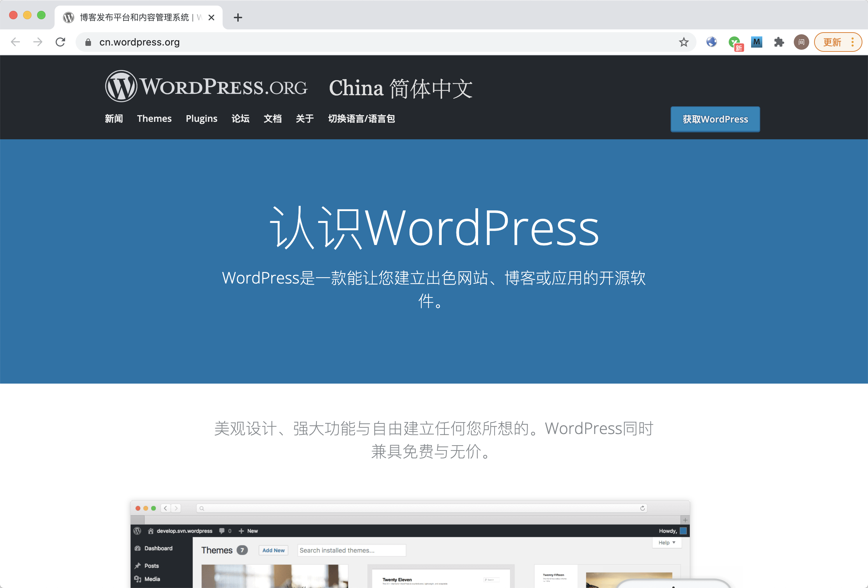Open the browser profile avatar
868x588 pixels.
[x=801, y=42]
